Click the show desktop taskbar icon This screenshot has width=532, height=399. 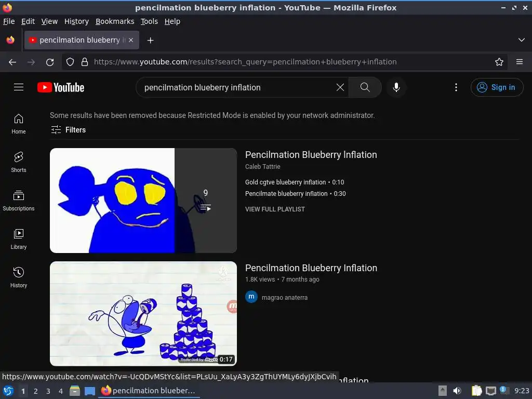(x=90, y=391)
